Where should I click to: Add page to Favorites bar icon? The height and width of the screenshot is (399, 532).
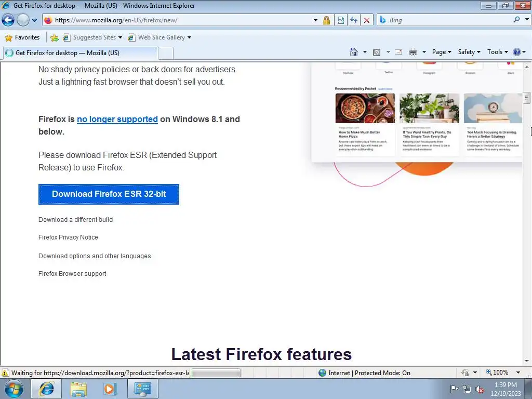tap(54, 37)
